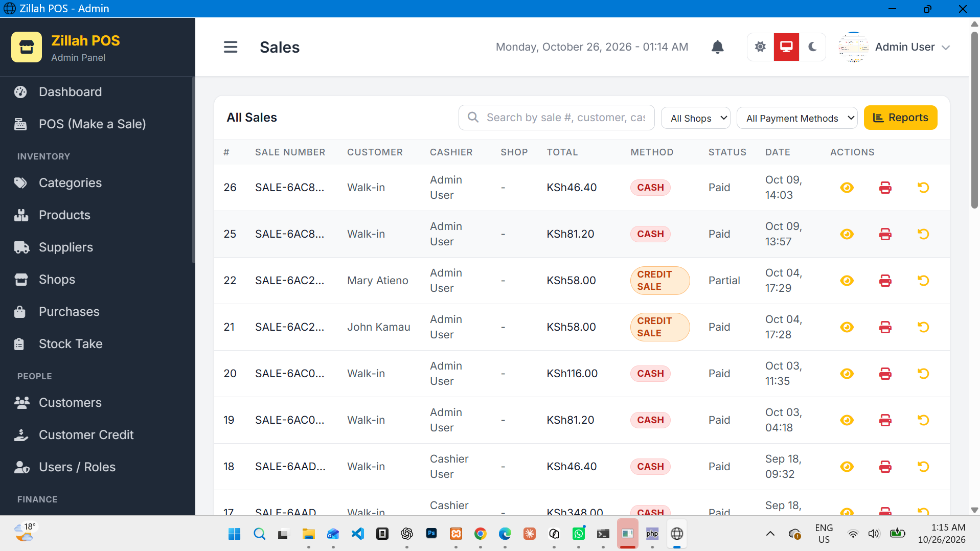The image size is (980, 551).
Task: Print receipt for sale 26
Action: 885,188
